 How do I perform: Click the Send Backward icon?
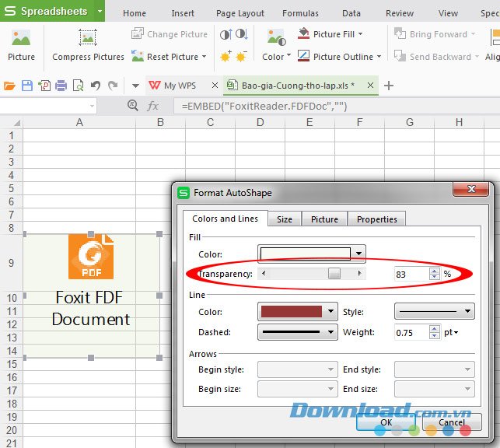(x=400, y=56)
